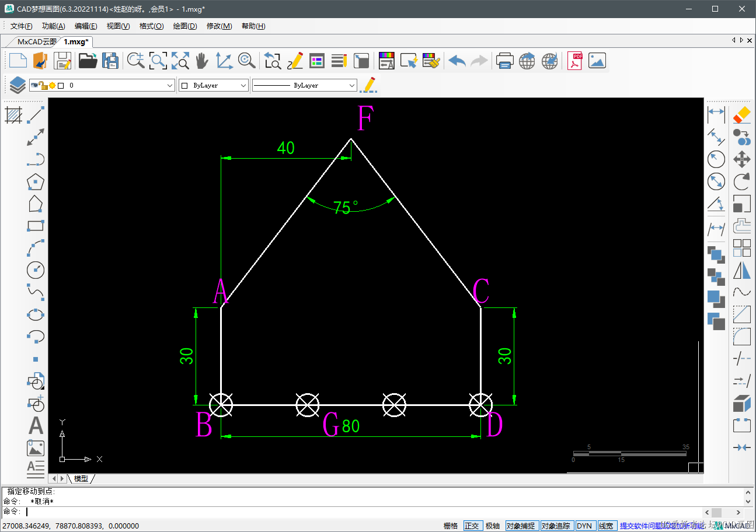Toggle DYN dynamic input
The height and width of the screenshot is (532, 756).
[x=584, y=526]
